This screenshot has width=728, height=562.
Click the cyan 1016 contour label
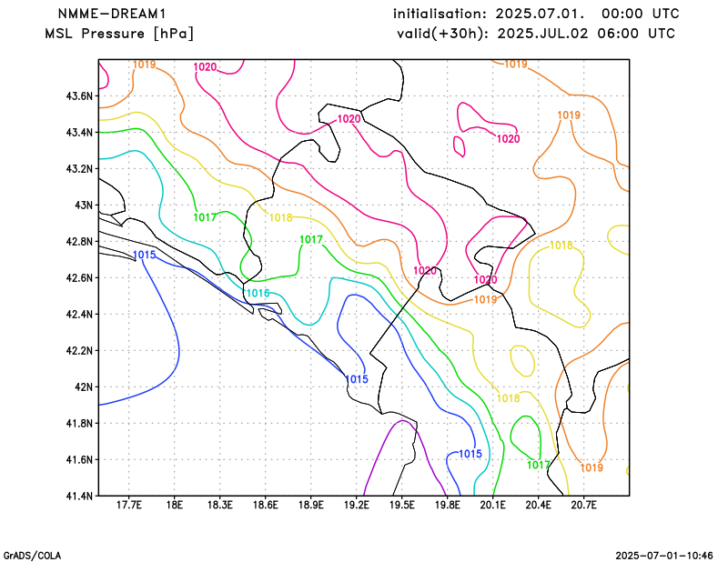pos(258,294)
